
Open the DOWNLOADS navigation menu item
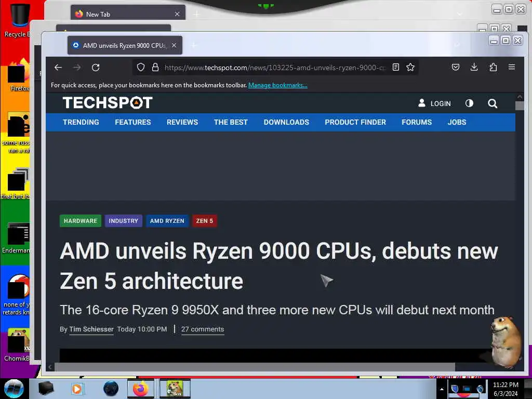click(286, 122)
